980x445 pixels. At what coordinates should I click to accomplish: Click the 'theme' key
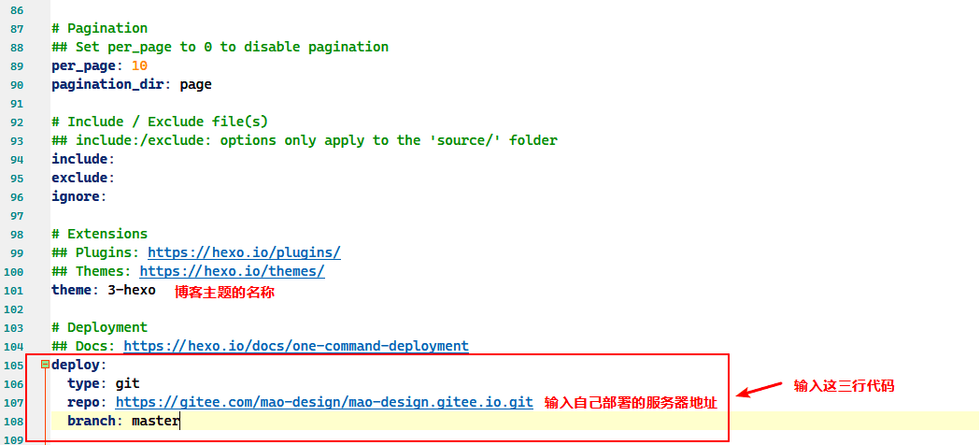[72, 290]
